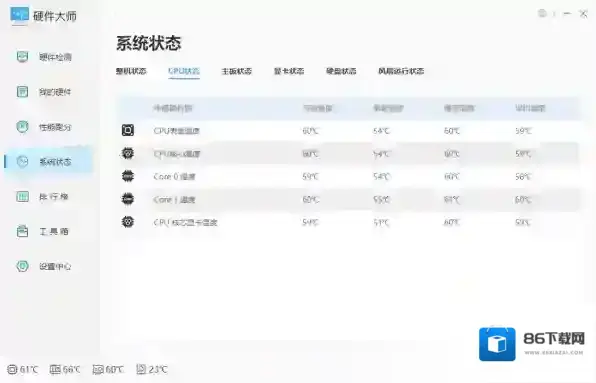Open the 工具箱 toolbox page
596x383 pixels.
click(x=44, y=231)
